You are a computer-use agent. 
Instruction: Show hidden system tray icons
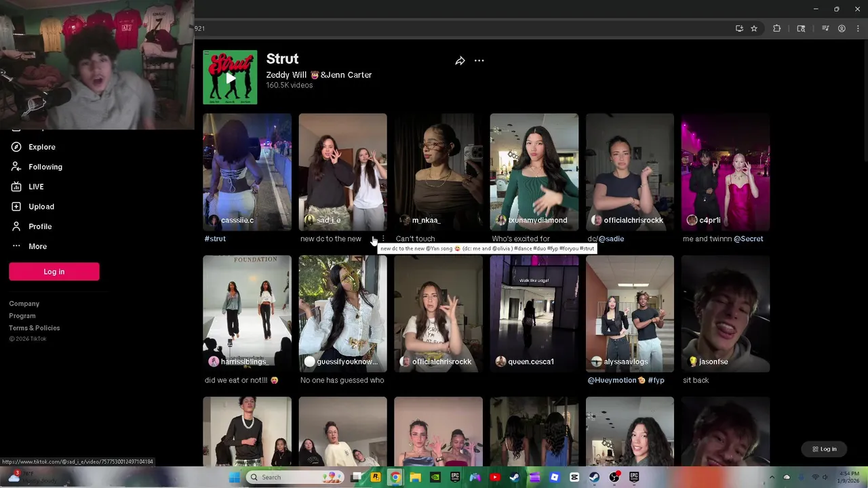point(772,477)
